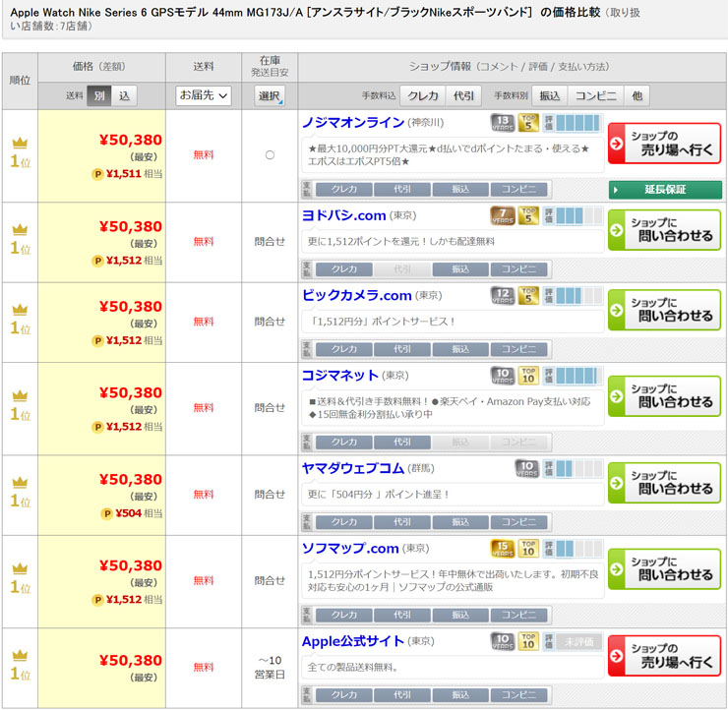Image resolution: width=728 pixels, height=710 pixels.
Task: Filter by クレカ payment in header
Action: point(422,96)
